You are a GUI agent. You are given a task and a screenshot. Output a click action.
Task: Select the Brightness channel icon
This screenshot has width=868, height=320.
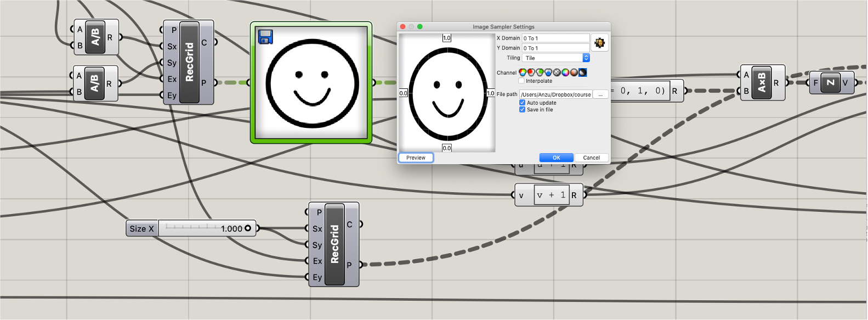[x=582, y=72]
